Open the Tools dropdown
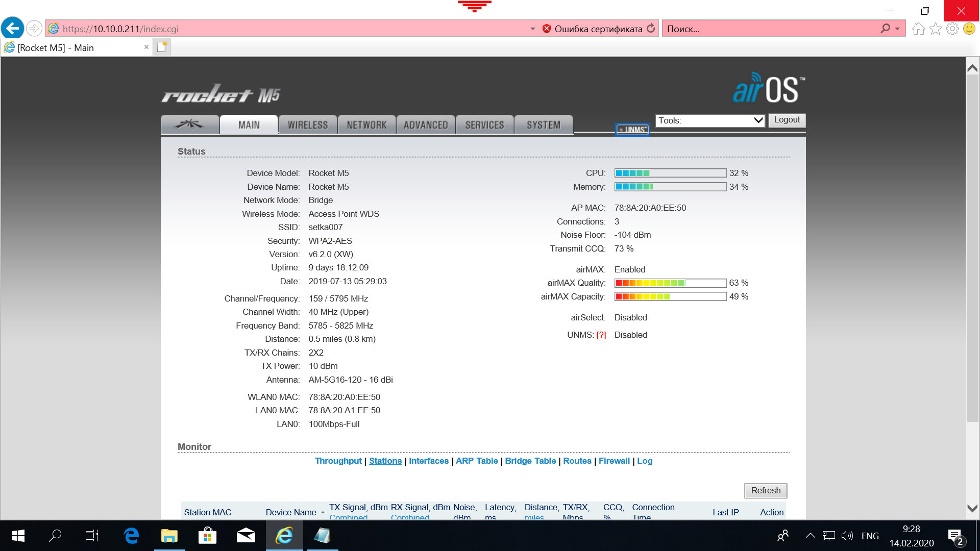The width and height of the screenshot is (980, 551). pos(709,121)
